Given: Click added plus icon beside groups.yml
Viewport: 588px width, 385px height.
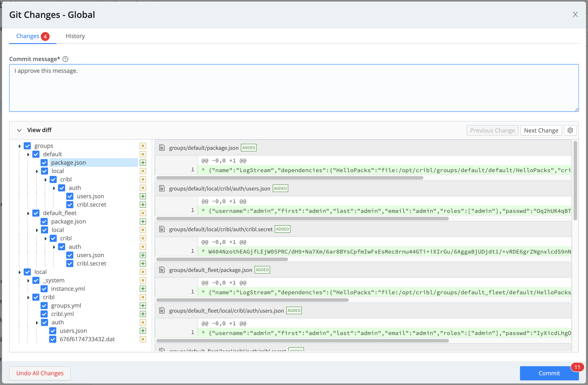Looking at the screenshot, I should [x=143, y=306].
